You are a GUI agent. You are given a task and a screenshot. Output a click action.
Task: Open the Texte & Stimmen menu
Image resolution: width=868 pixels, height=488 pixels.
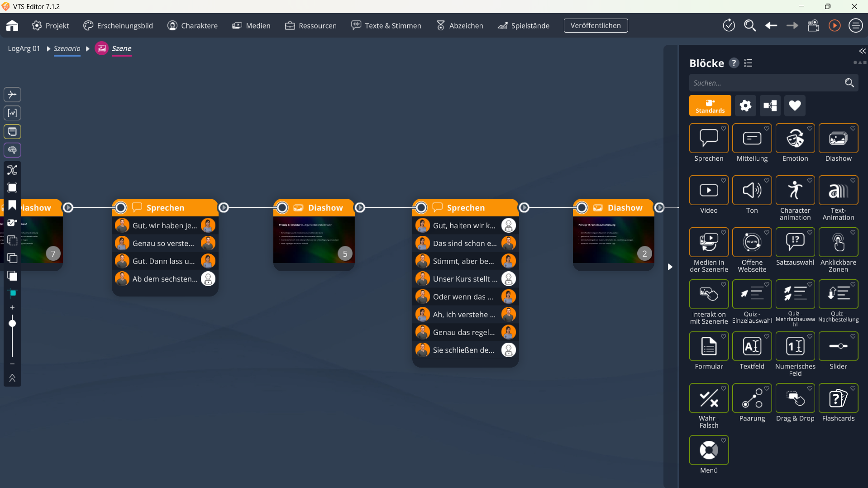tap(386, 26)
